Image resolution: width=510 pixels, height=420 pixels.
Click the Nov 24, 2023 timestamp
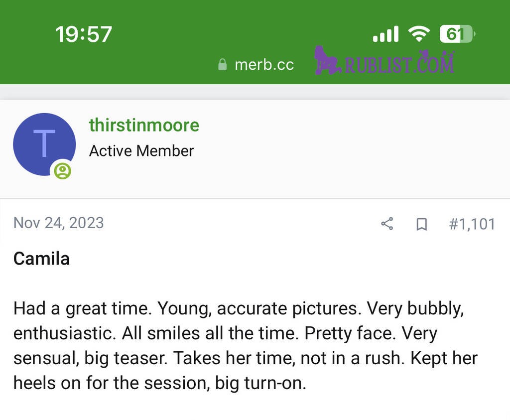coord(59,222)
